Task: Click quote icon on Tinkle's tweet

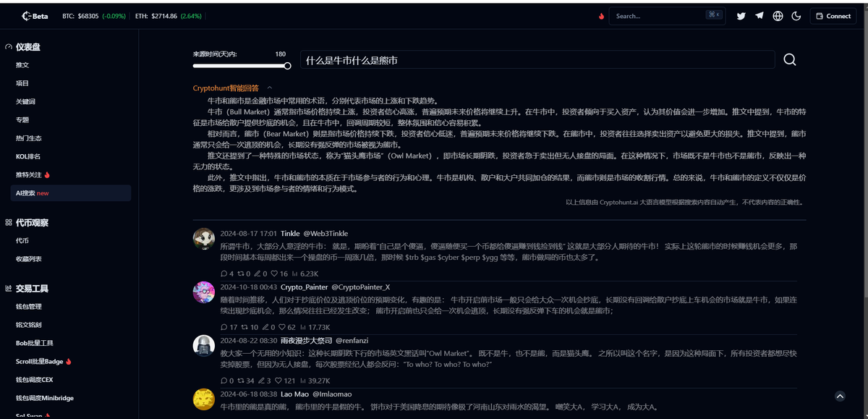Action: 257,274
